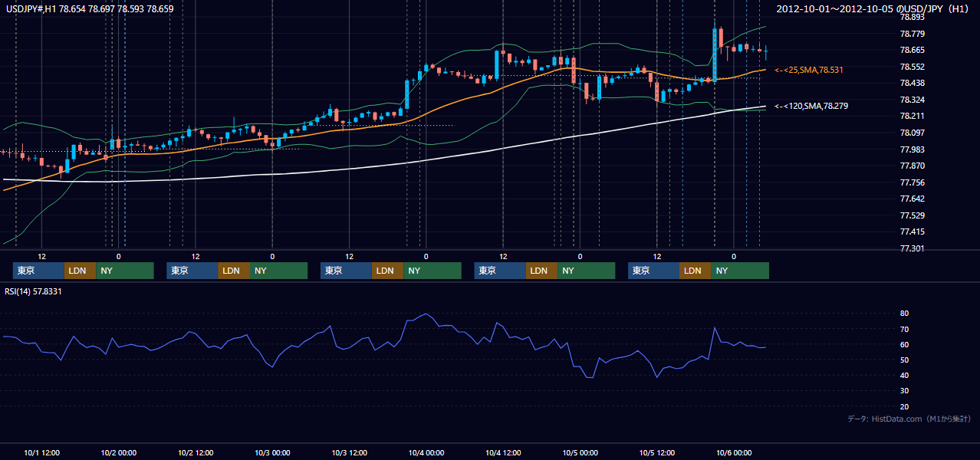Click the 10/2 12:00 date label
The image size is (980, 460).
[196, 452]
